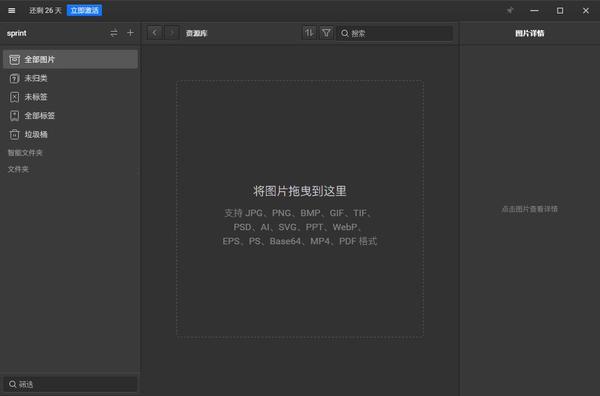
Task: Click the 未标签 icon
Action: (15, 97)
